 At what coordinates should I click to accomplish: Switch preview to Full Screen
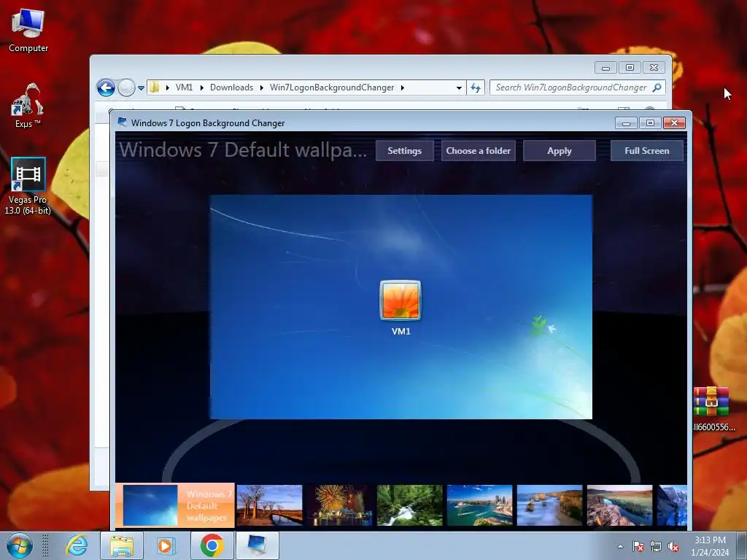tap(647, 150)
